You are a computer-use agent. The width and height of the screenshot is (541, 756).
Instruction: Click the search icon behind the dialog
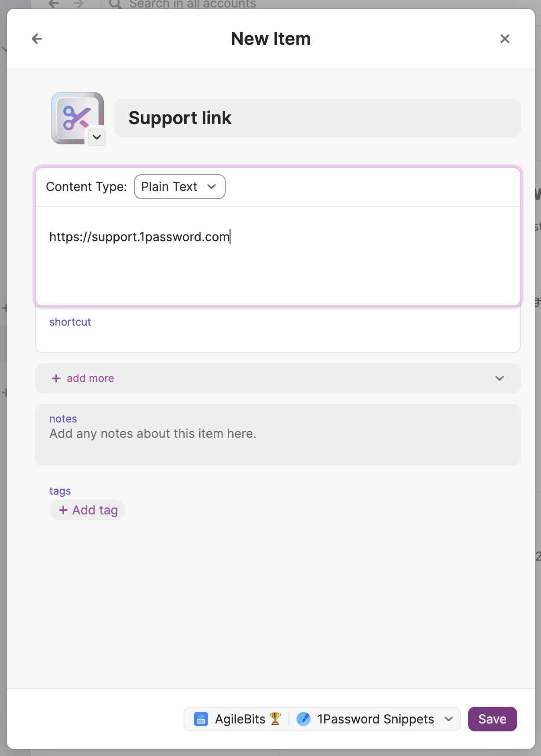tap(115, 4)
